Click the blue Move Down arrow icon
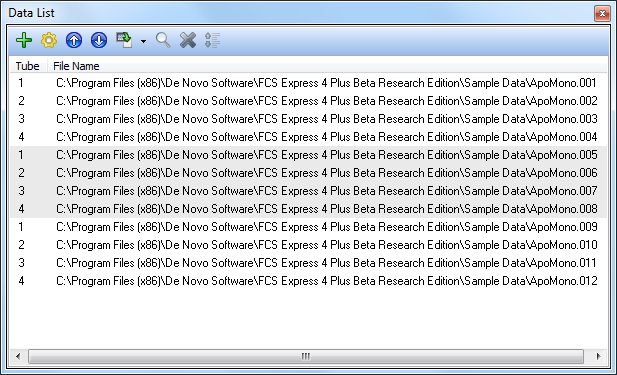The width and height of the screenshot is (617, 375). (x=99, y=40)
